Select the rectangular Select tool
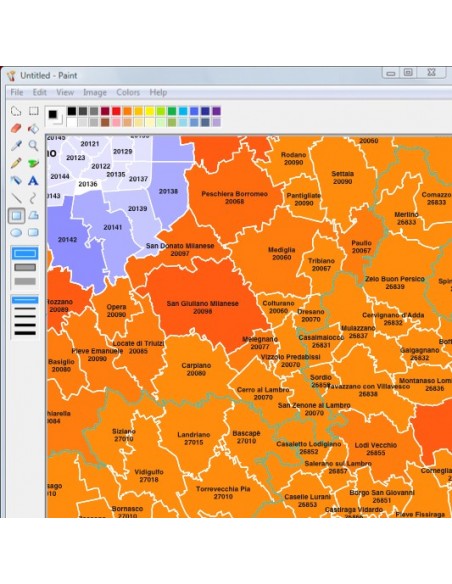The image size is (452, 584). pos(34,111)
